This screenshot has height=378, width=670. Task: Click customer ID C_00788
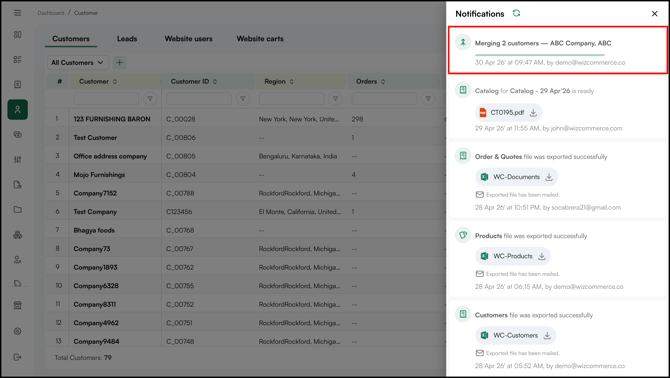point(180,193)
